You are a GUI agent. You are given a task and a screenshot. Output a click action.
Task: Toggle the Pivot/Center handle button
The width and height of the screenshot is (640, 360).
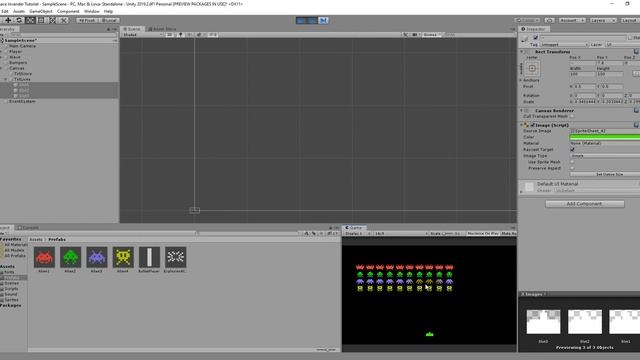click(87, 20)
